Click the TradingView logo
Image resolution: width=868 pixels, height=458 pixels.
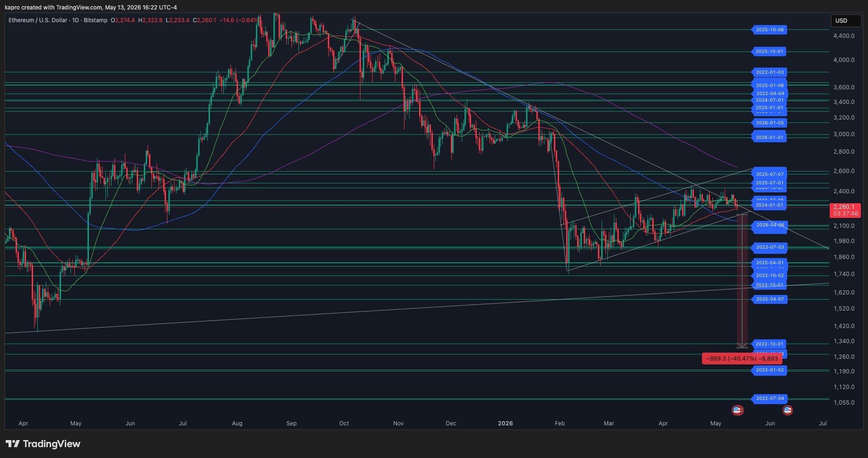[43, 444]
